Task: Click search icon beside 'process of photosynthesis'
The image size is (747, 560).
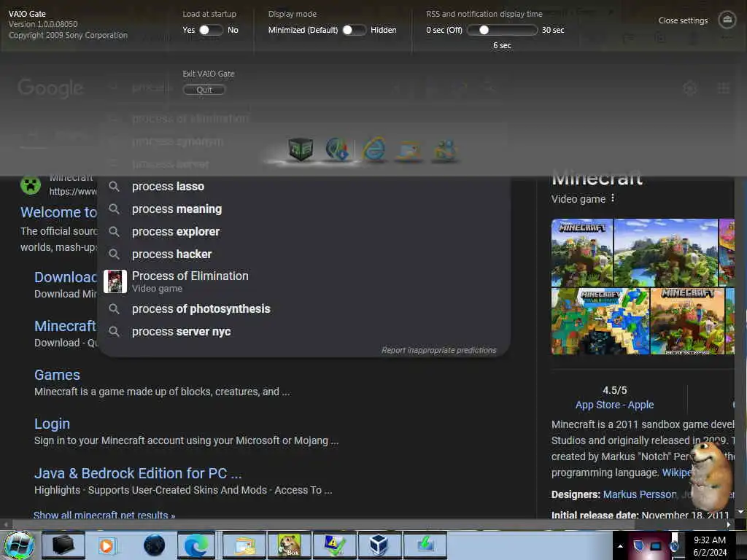Action: [114, 309]
